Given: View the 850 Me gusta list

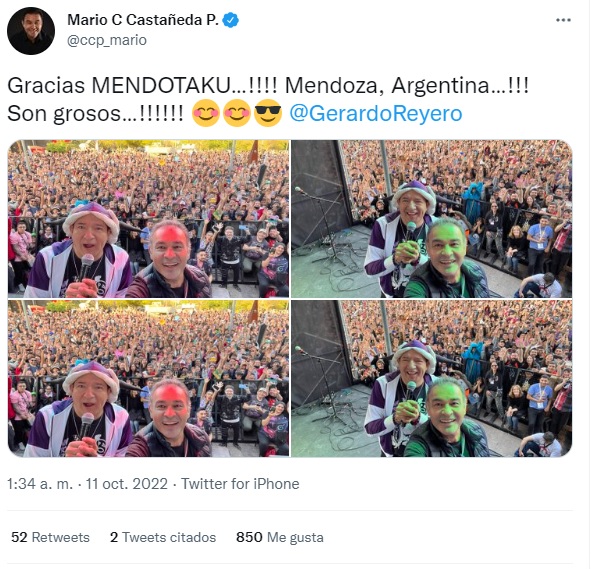Looking at the screenshot, I should [280, 537].
